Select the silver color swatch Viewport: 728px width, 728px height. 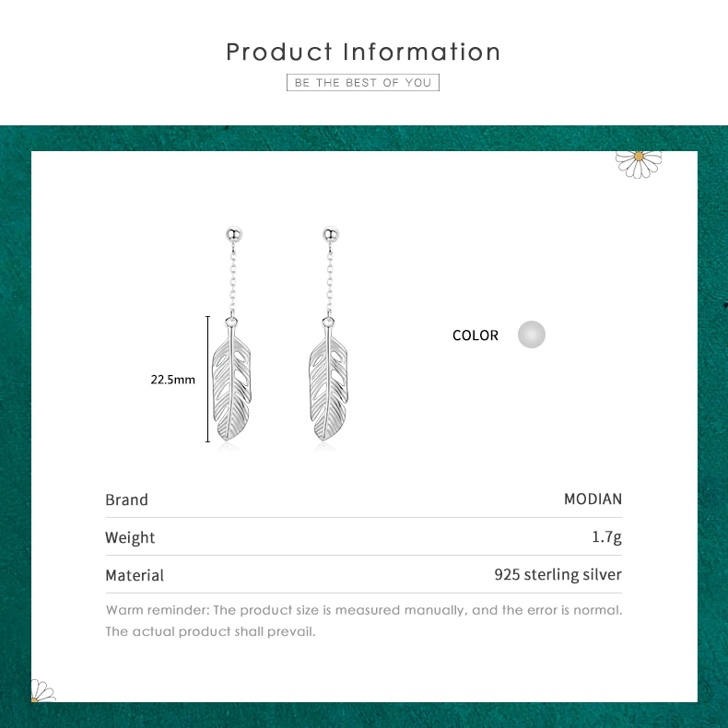tap(531, 335)
